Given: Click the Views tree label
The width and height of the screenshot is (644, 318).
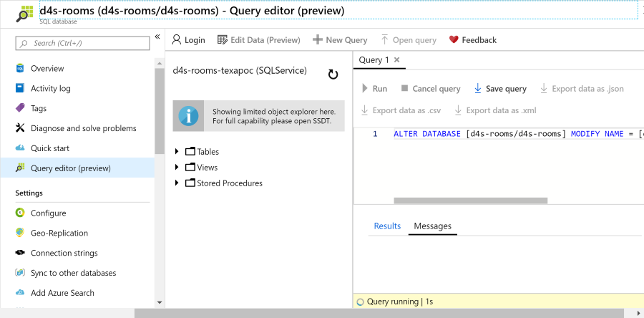Looking at the screenshot, I should pos(208,167).
